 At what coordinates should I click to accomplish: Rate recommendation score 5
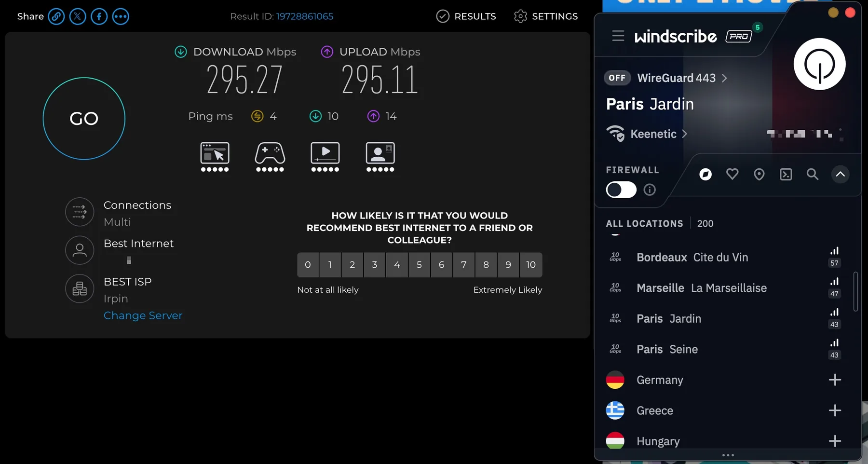coord(419,265)
